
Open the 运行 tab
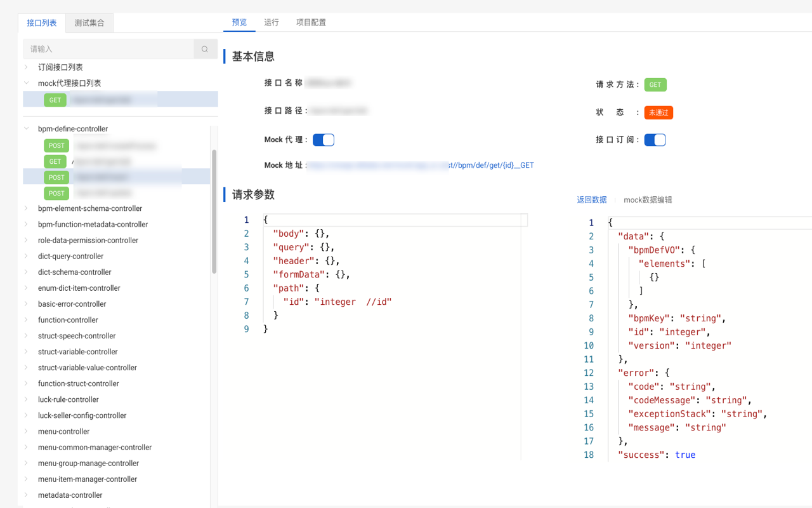coord(272,22)
